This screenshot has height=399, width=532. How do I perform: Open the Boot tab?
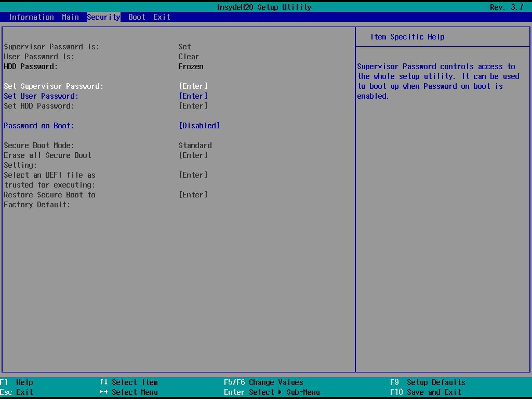[137, 17]
